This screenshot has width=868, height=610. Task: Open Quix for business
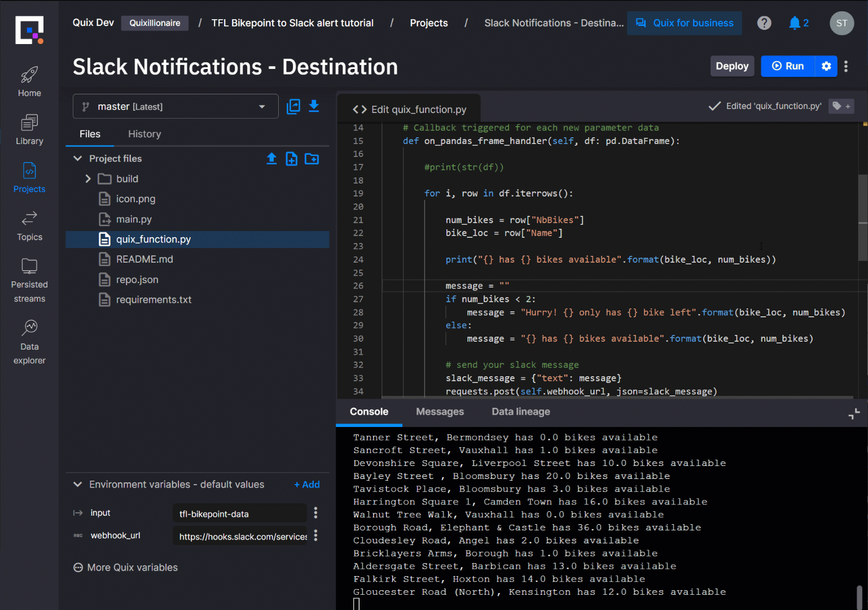685,23
